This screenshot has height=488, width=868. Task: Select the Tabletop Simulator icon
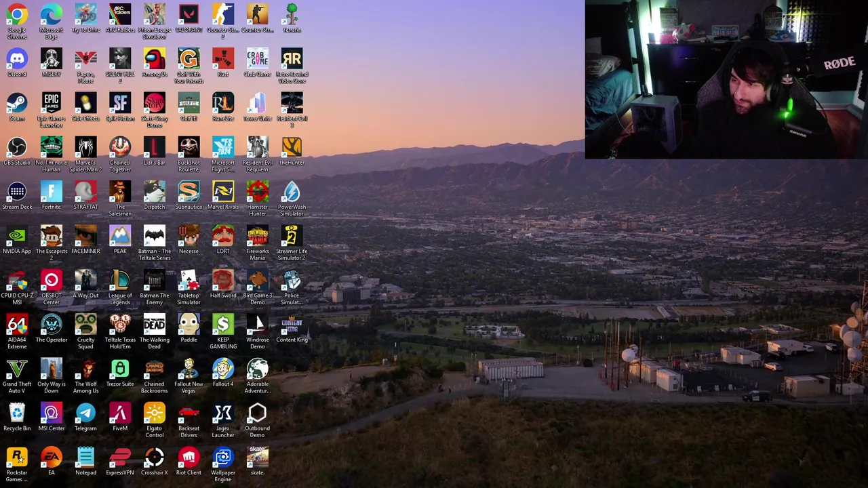pyautogui.click(x=189, y=280)
